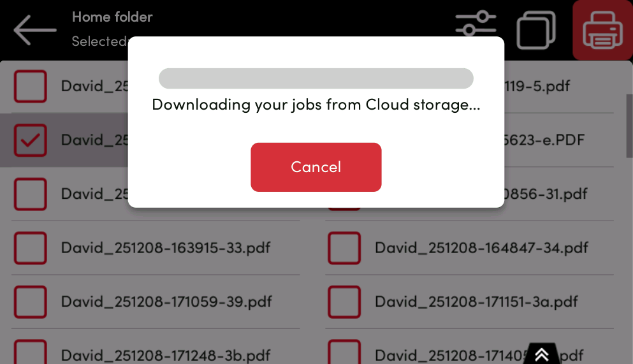The image size is (633, 364).
Task: Select file name David_251208-164847-34.pdf
Action: [x=481, y=248]
